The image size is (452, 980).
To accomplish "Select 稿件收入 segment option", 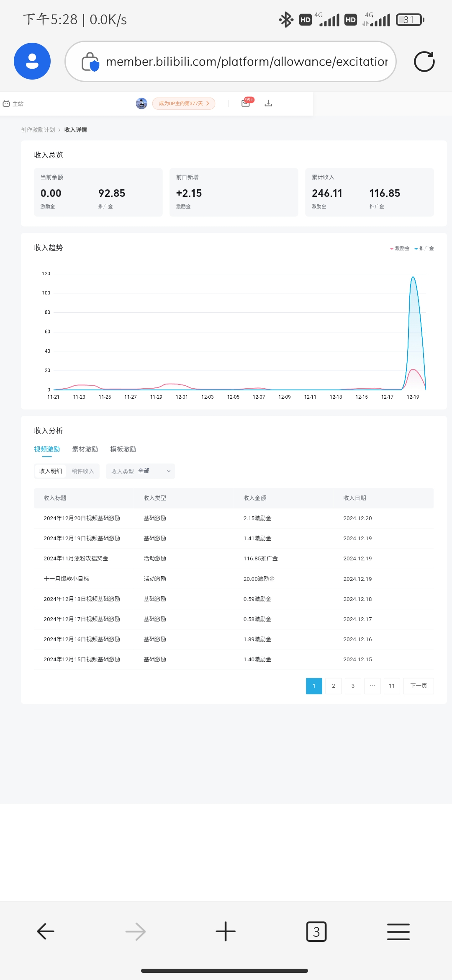I will click(x=83, y=471).
